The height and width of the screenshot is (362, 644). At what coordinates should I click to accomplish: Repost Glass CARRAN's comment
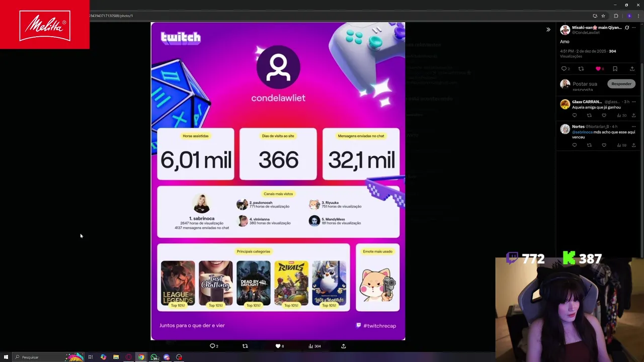[589, 116]
